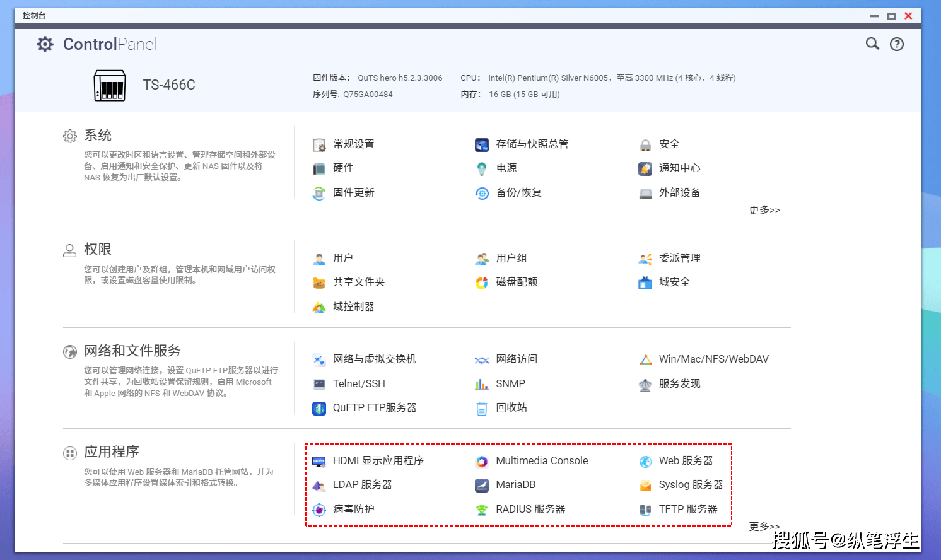
Task: Open 网络访问 network access icon
Action: [482, 359]
